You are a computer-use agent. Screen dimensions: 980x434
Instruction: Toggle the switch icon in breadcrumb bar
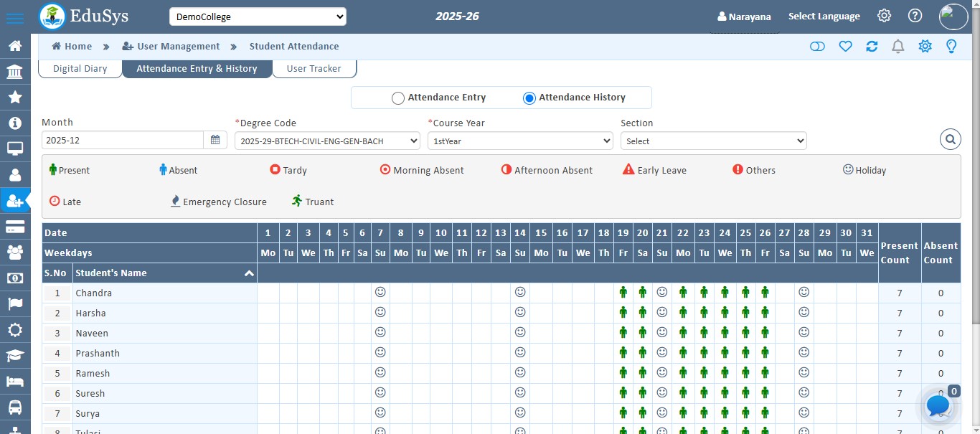pos(817,47)
